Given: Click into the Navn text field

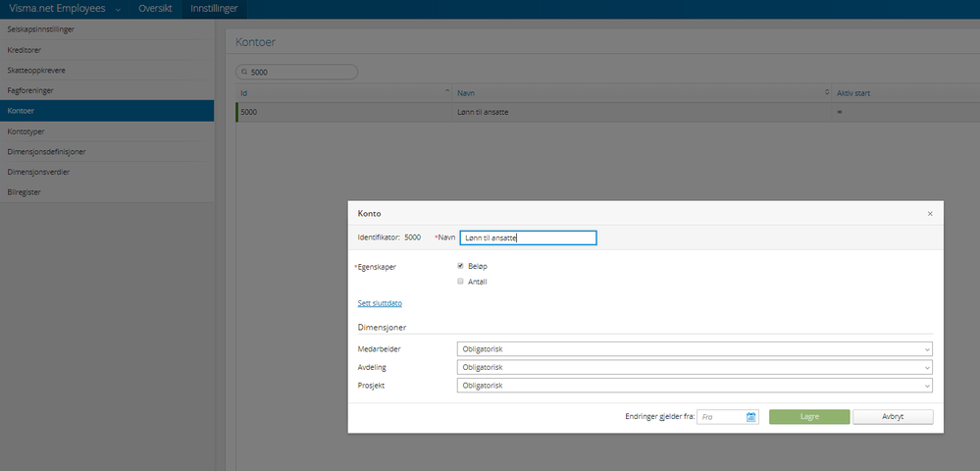Looking at the screenshot, I should [x=528, y=237].
